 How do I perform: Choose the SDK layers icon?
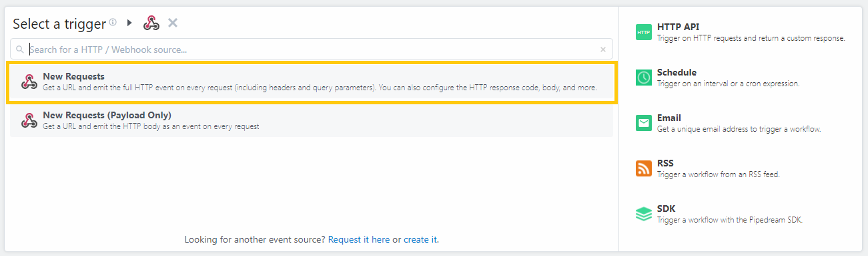tap(644, 214)
